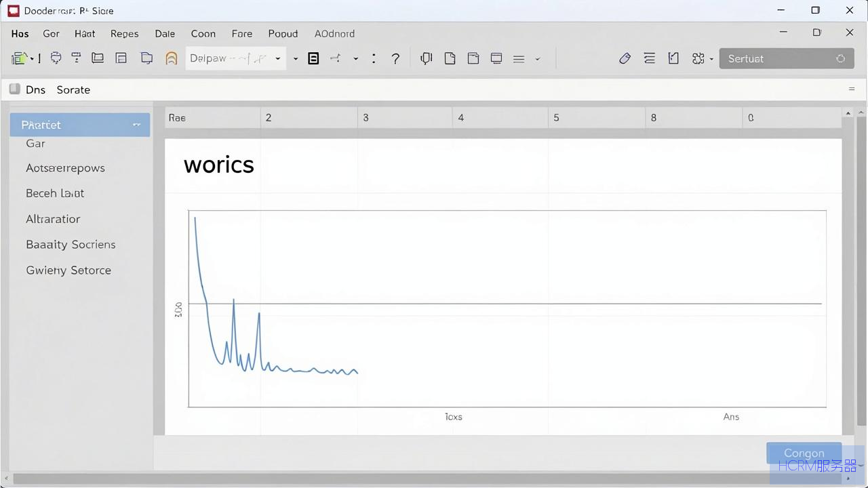Viewport: 868px width, 488px height.
Task: Click the orange arch icon in toolbar
Action: point(172,58)
